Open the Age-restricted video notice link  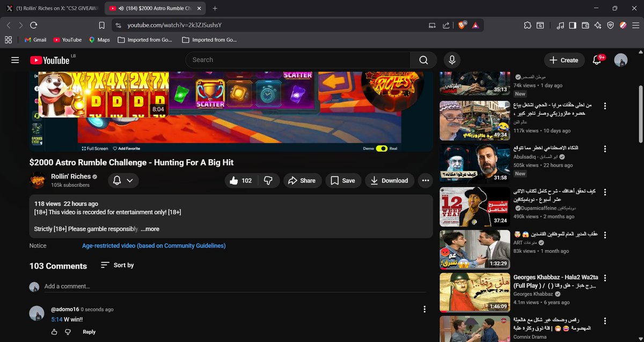coord(154,246)
